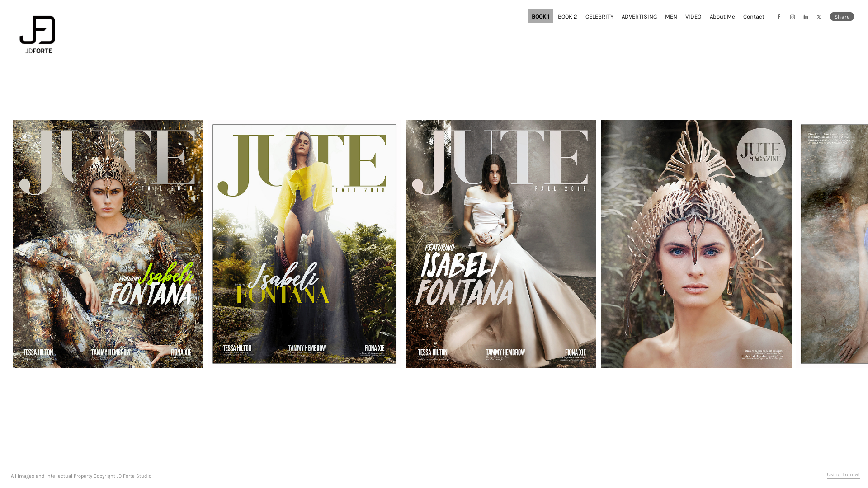The height and width of the screenshot is (488, 868).
Task: Open the Instagram social icon
Action: pos(792,17)
